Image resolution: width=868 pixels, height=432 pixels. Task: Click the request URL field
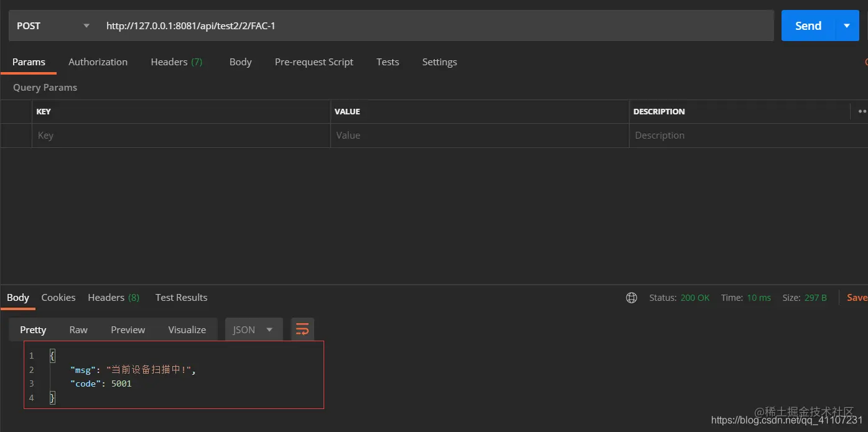(x=436, y=25)
